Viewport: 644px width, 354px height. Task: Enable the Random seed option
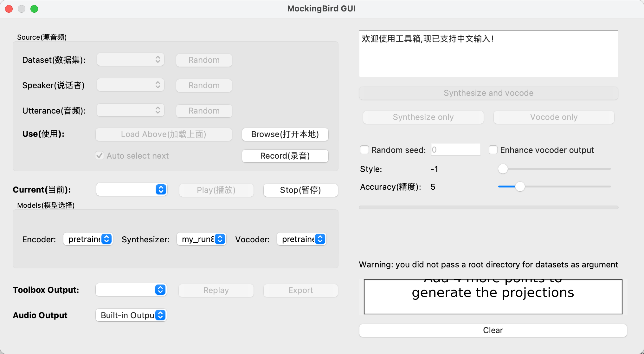(364, 150)
